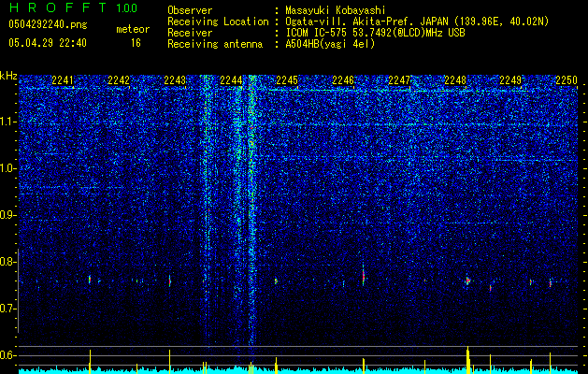Click the Receiving Location label
This screenshot has width=588, height=374.
218,22
